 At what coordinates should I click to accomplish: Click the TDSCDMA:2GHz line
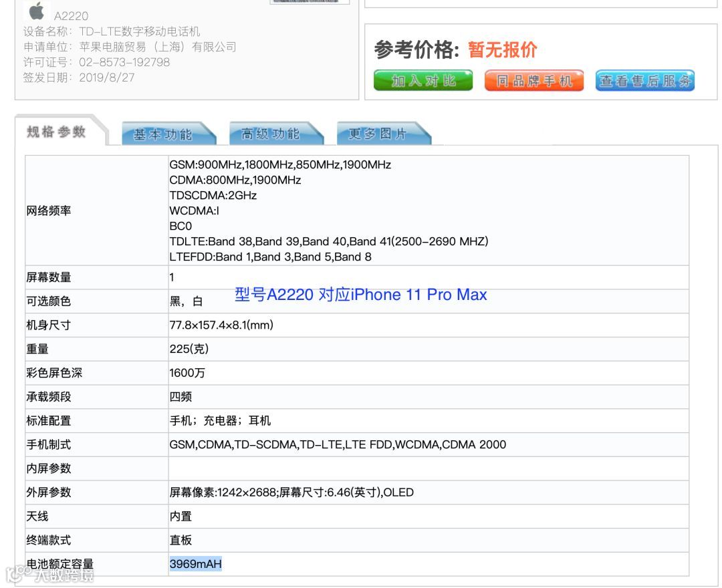(213, 195)
